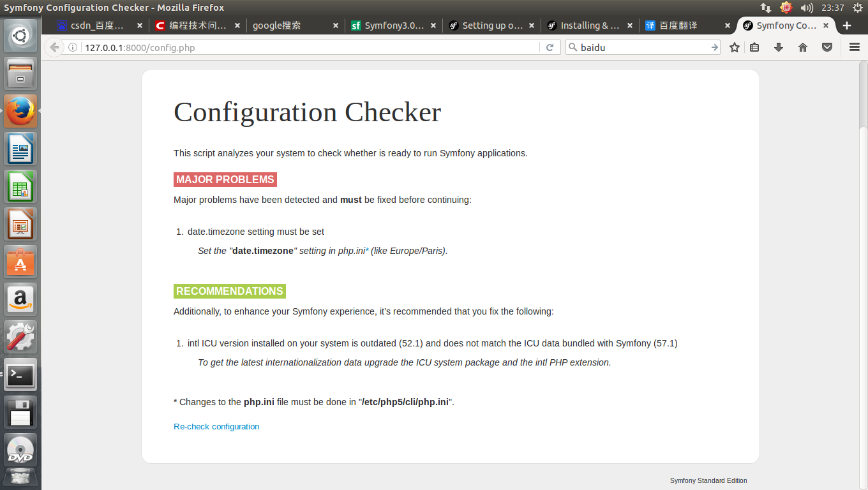Screen dimensions: 868x490
Task: Reload page with refresh button
Action: pos(549,47)
